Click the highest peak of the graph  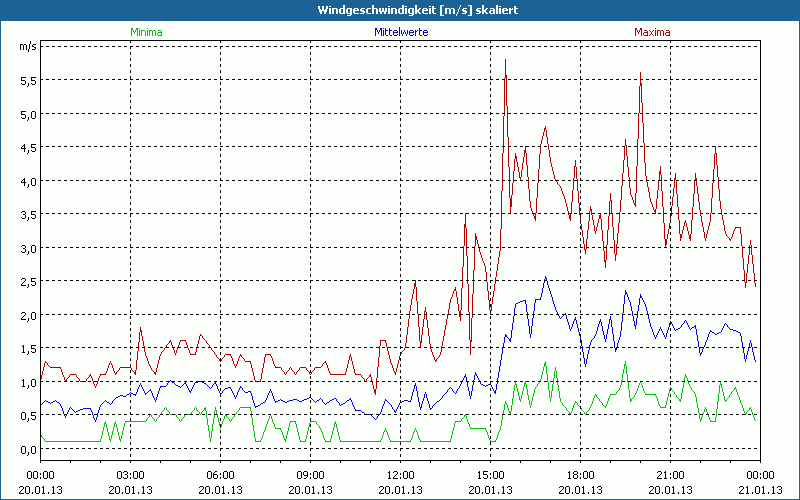506,61
